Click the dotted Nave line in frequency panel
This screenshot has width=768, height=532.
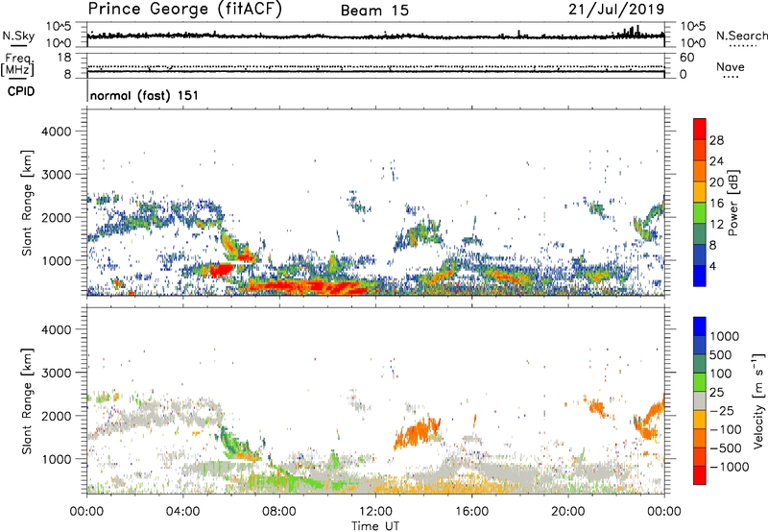[x=375, y=66]
